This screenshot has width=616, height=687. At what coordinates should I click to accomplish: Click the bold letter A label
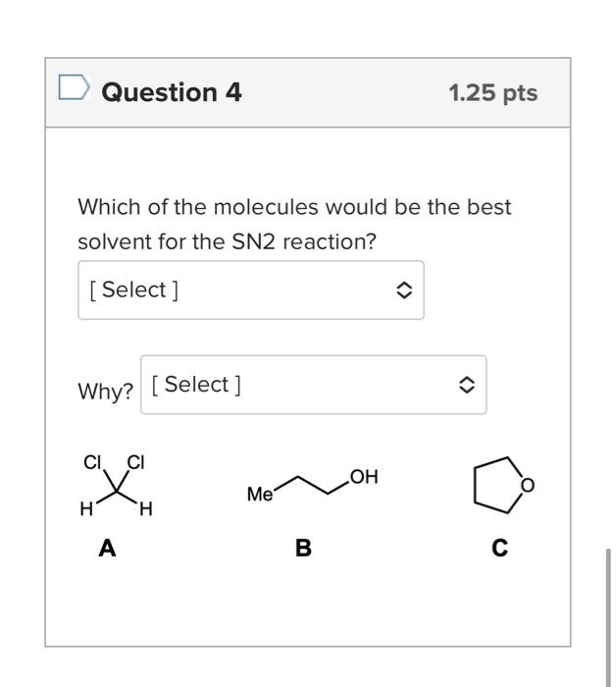click(x=107, y=548)
